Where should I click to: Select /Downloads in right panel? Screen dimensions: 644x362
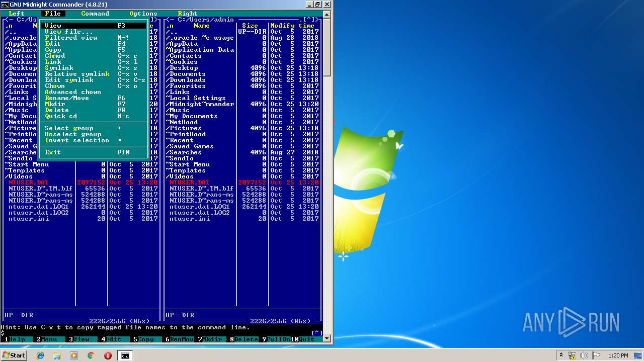point(242,80)
